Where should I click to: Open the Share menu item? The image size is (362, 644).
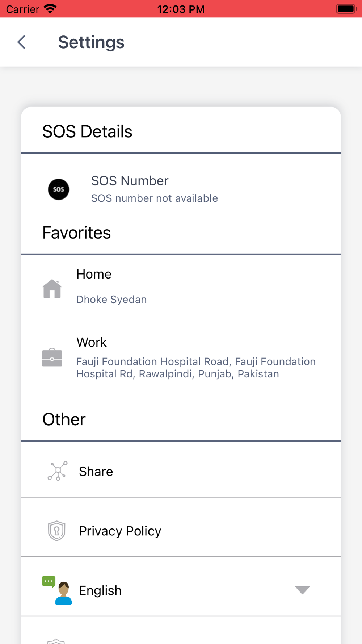click(181, 469)
